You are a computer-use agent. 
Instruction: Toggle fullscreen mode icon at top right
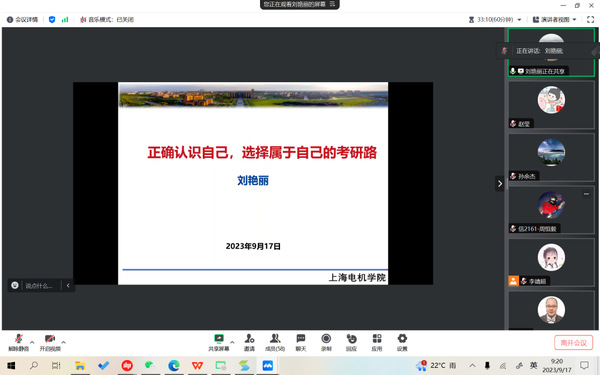point(590,20)
